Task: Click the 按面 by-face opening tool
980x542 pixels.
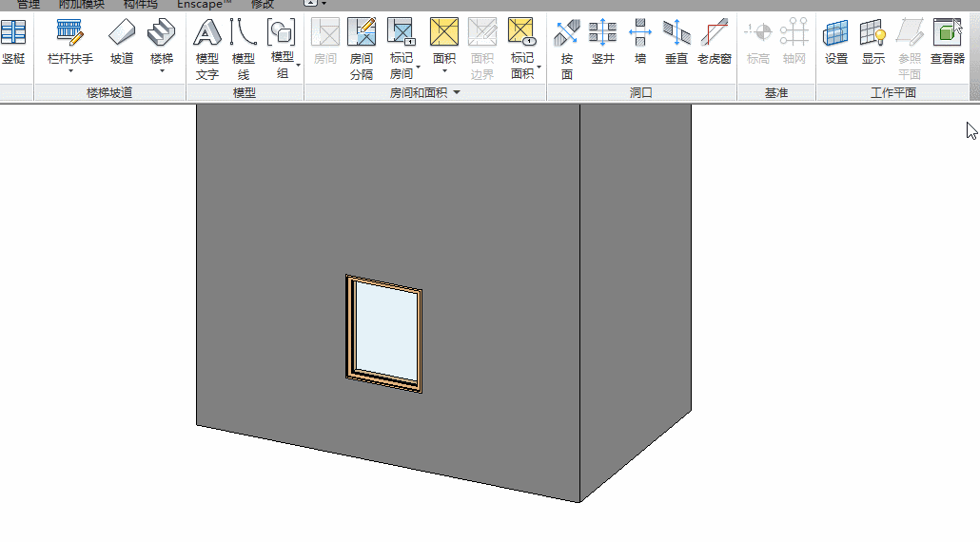Action: 567,49
